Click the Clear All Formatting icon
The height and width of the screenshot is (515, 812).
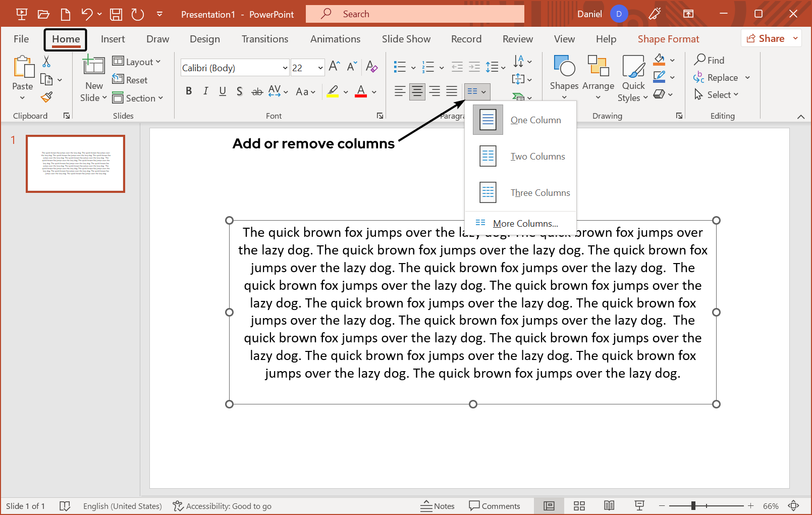(372, 67)
